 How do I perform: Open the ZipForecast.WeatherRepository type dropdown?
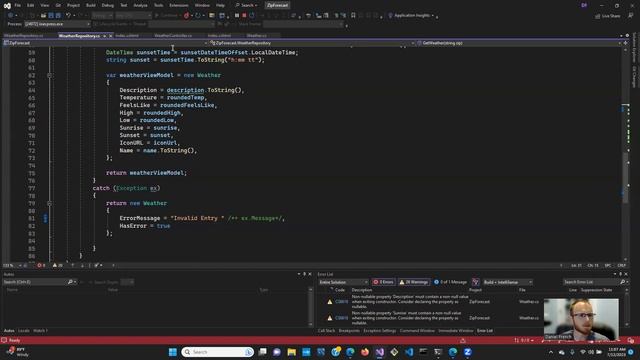point(312,43)
